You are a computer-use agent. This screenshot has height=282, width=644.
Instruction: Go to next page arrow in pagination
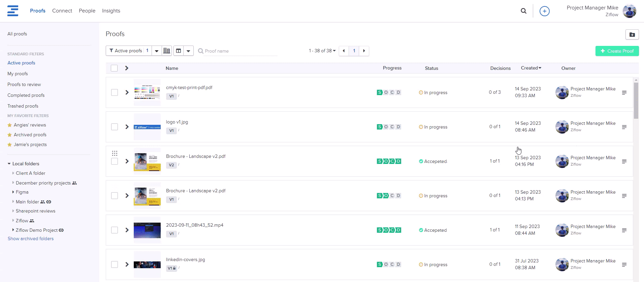tap(364, 51)
